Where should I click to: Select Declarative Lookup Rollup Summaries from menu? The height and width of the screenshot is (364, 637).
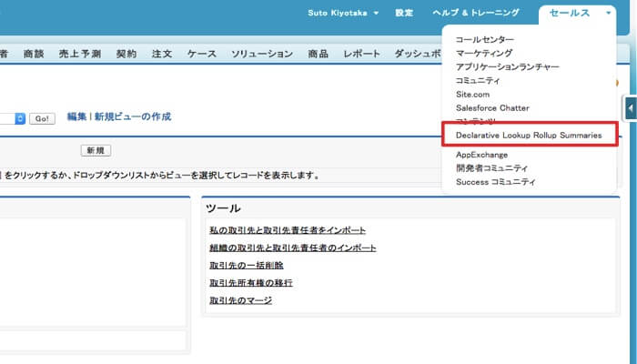(529, 135)
